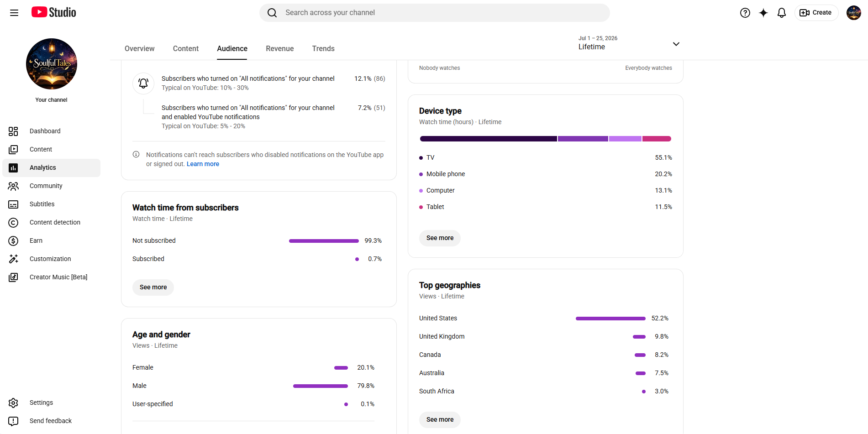This screenshot has height=434, width=868.
Task: Switch to the Trends tab
Action: tap(323, 48)
